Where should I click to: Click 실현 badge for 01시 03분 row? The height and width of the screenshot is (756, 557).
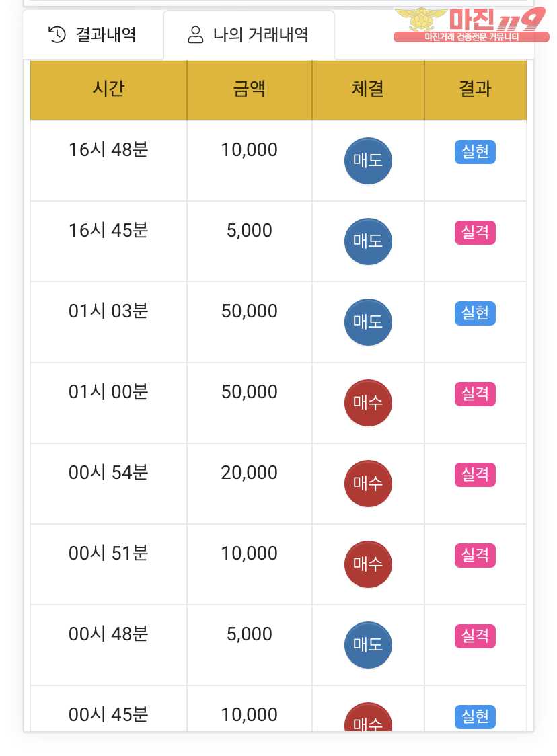click(475, 313)
